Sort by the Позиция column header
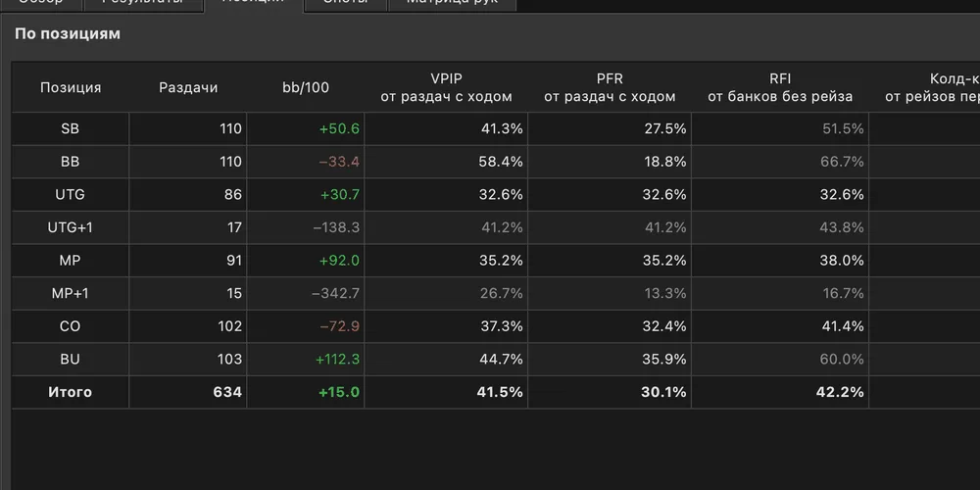 (71, 87)
